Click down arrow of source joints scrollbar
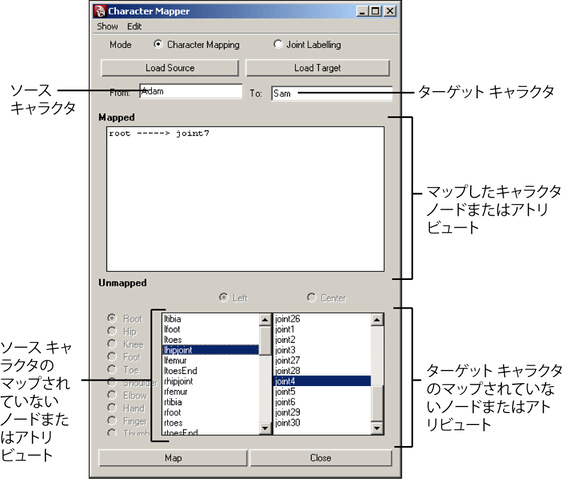The height and width of the screenshot is (479, 566). 265,428
